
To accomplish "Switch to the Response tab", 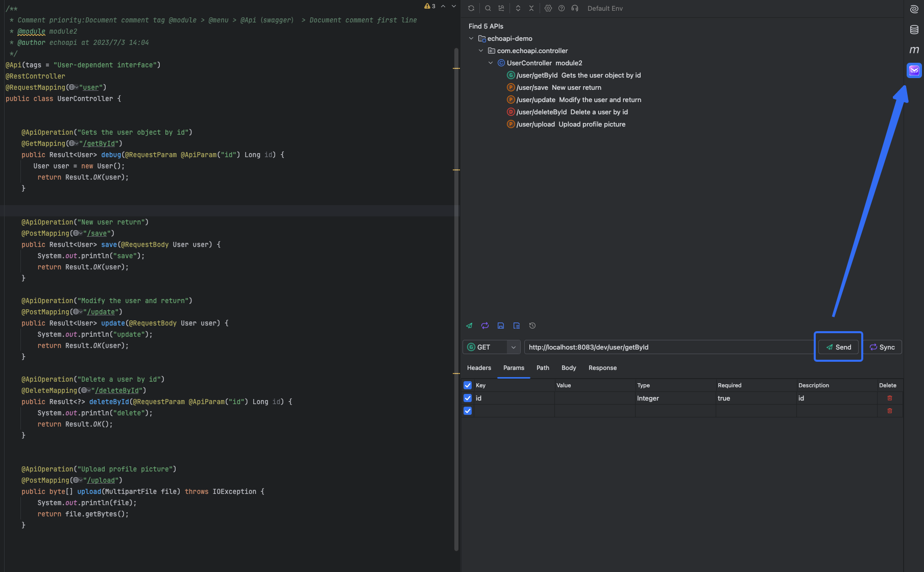I will pos(602,368).
